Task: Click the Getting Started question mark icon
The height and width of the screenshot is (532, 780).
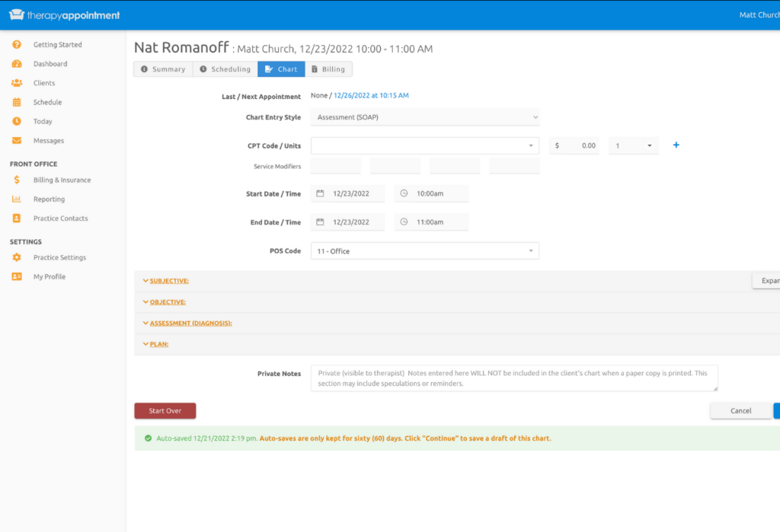Action: click(17, 45)
